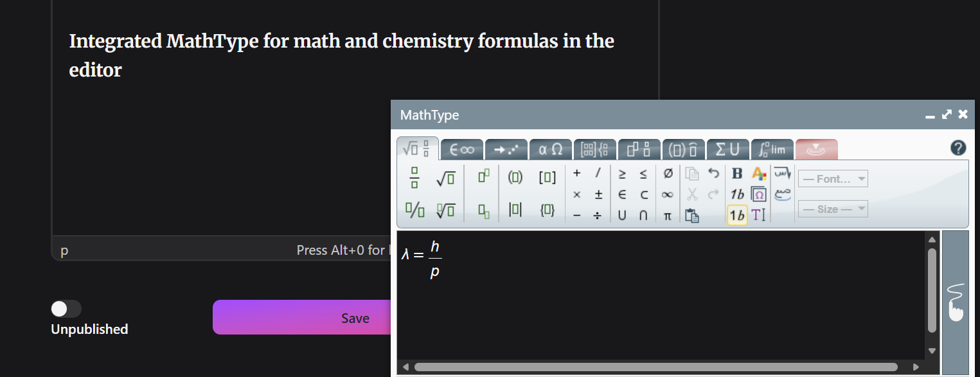The width and height of the screenshot is (980, 377).
Task: Insert parentheses template
Action: 515,178
